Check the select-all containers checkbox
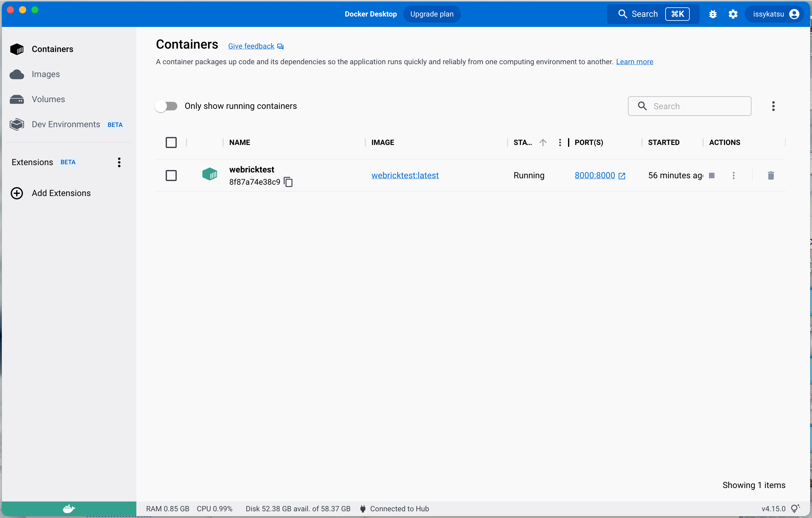 (x=171, y=142)
